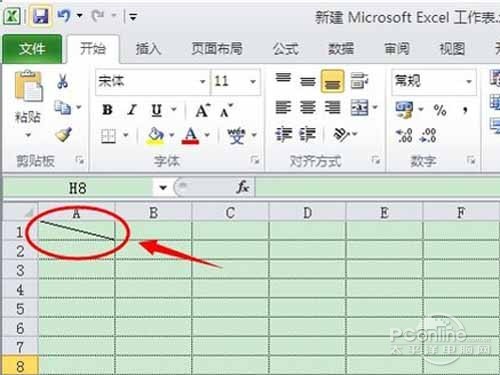Select Align Text Left icon
Viewport: 500px width, 375px height.
pyautogui.click(x=283, y=107)
